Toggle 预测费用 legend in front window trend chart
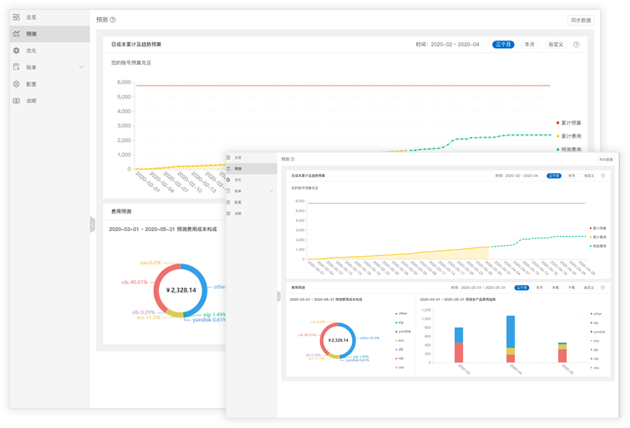The width and height of the screenshot is (630, 428). pyautogui.click(x=598, y=246)
